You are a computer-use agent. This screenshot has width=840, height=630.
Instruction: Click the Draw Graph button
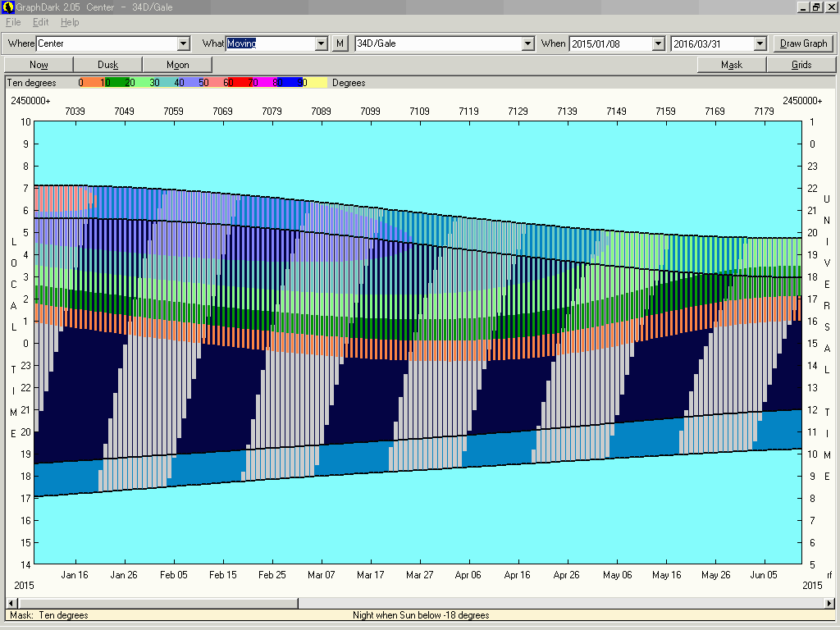803,43
